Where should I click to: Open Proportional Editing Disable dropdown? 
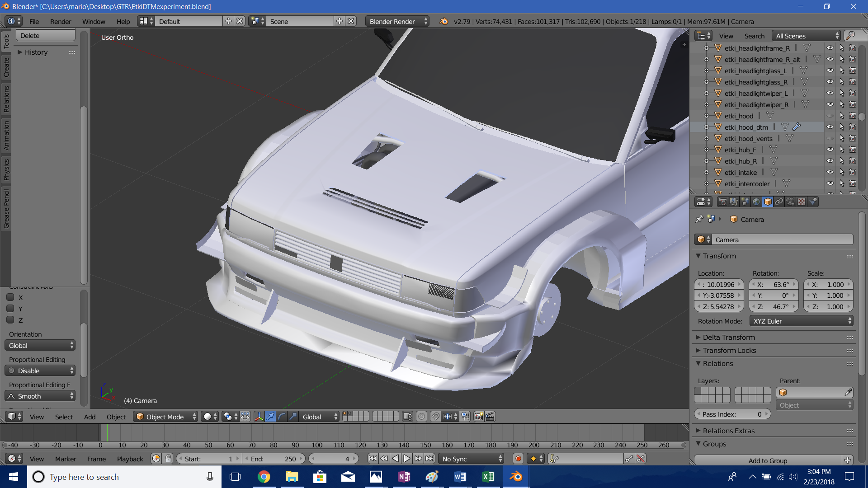40,371
